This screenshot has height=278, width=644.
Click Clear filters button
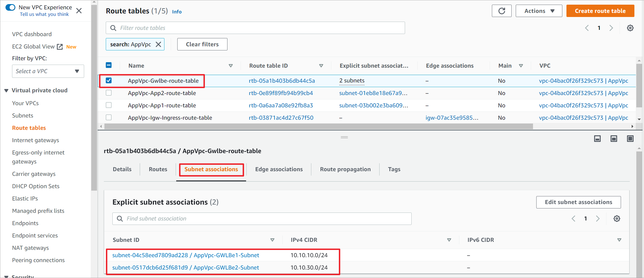point(202,44)
